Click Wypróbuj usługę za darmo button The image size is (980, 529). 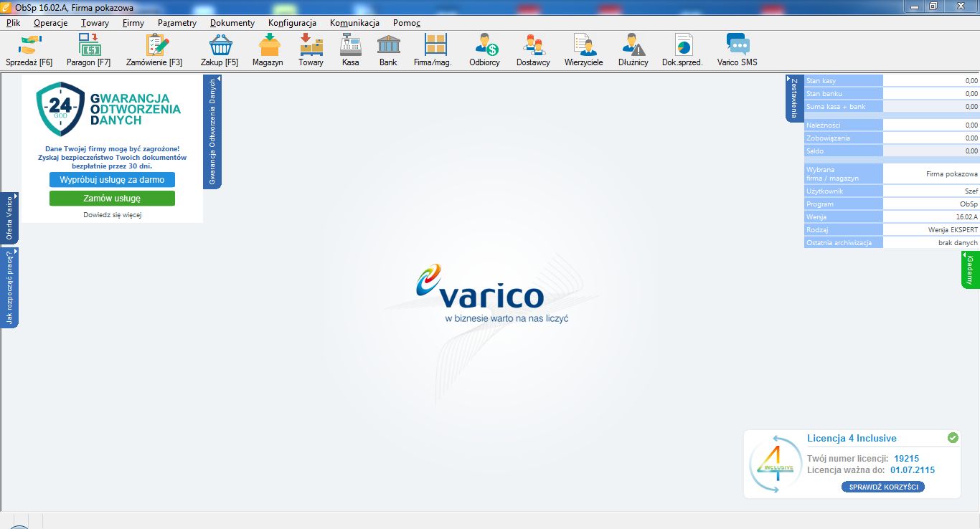click(112, 180)
